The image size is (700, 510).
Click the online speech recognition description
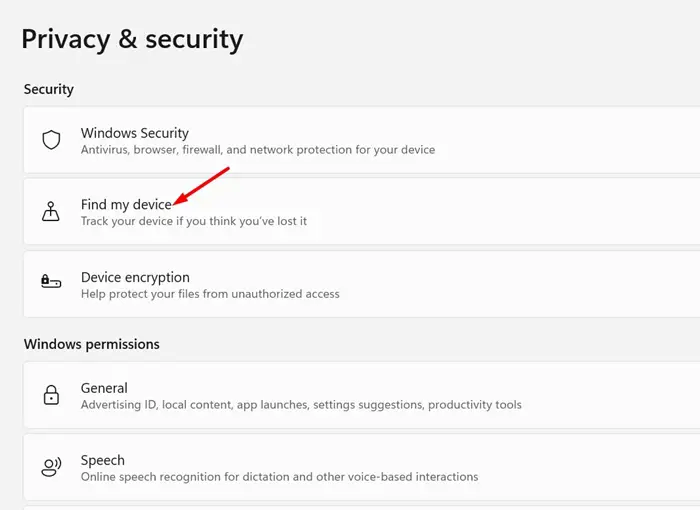(279, 477)
